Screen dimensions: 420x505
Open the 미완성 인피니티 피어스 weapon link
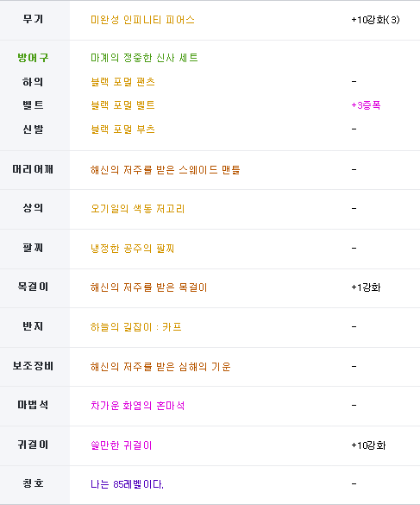click(142, 20)
